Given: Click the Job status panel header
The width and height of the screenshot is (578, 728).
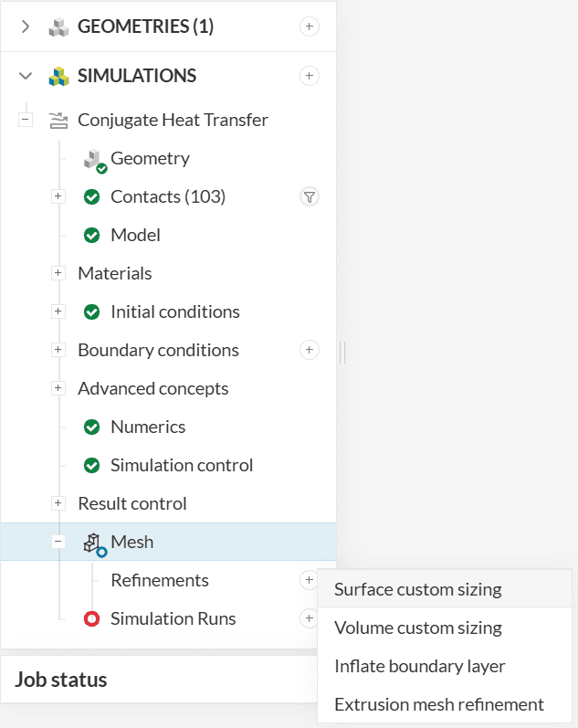Looking at the screenshot, I should [x=61, y=680].
